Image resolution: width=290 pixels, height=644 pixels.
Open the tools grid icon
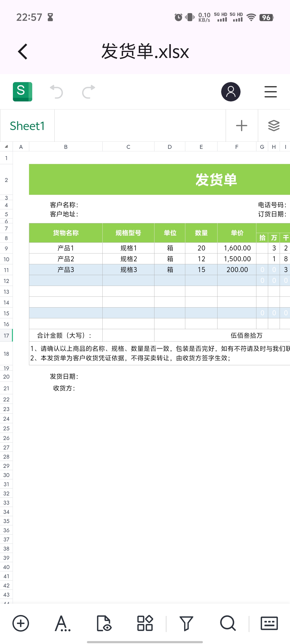click(x=145, y=623)
